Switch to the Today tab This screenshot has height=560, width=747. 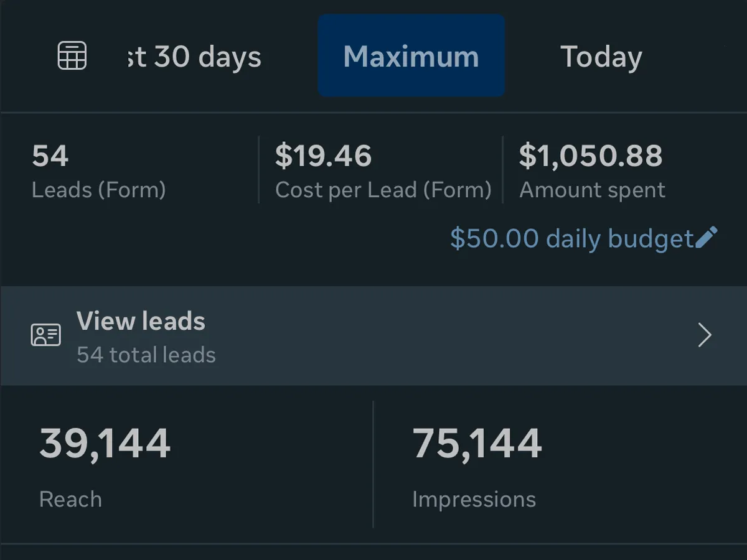601,57
